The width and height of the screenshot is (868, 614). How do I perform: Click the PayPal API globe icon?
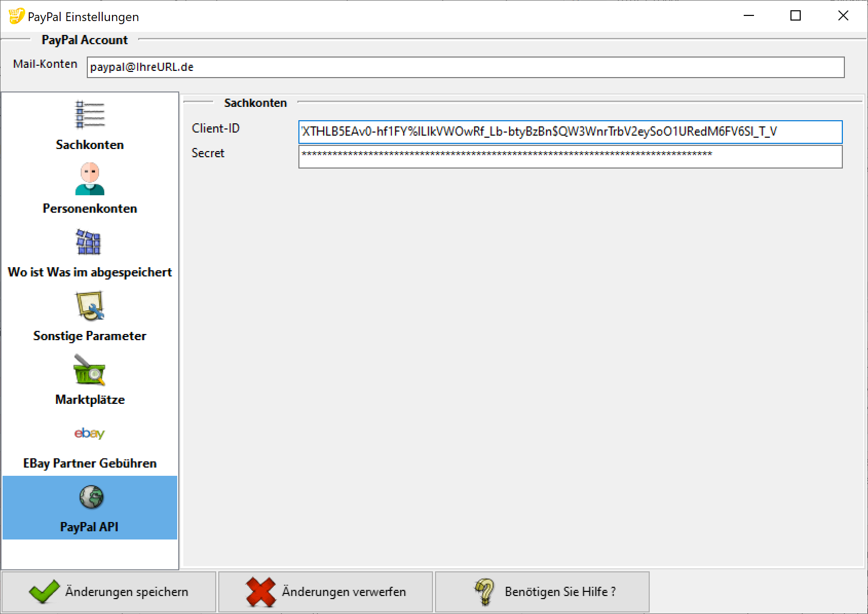91,497
